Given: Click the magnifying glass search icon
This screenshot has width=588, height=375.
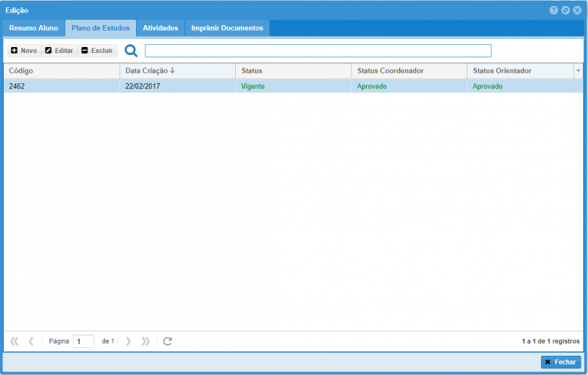Looking at the screenshot, I should click(131, 51).
